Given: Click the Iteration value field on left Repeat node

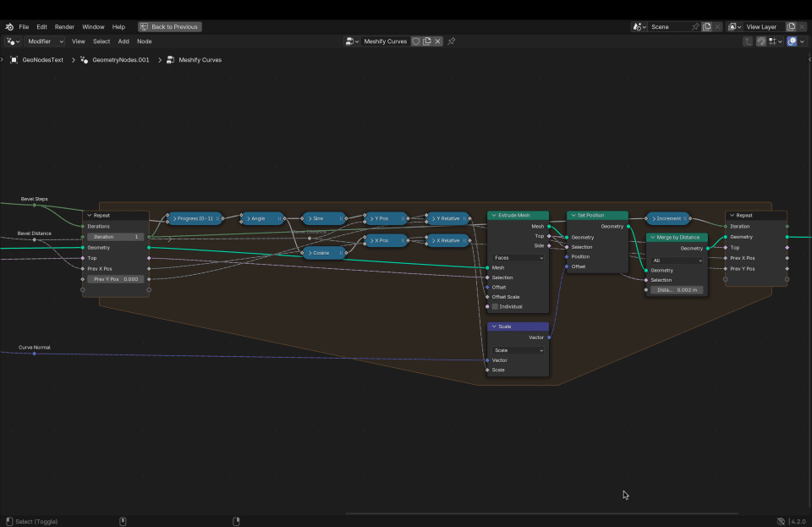Looking at the screenshot, I should tap(115, 237).
